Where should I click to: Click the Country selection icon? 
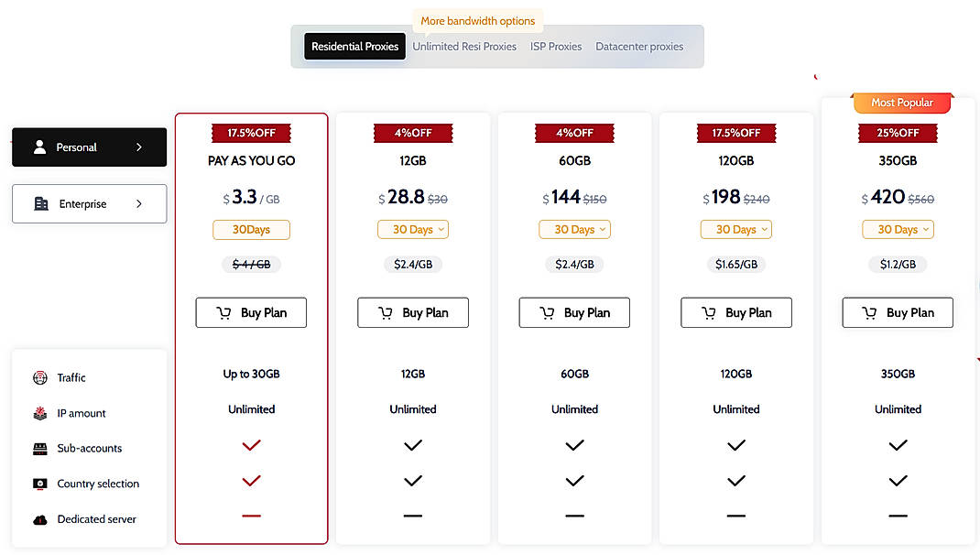pos(40,483)
